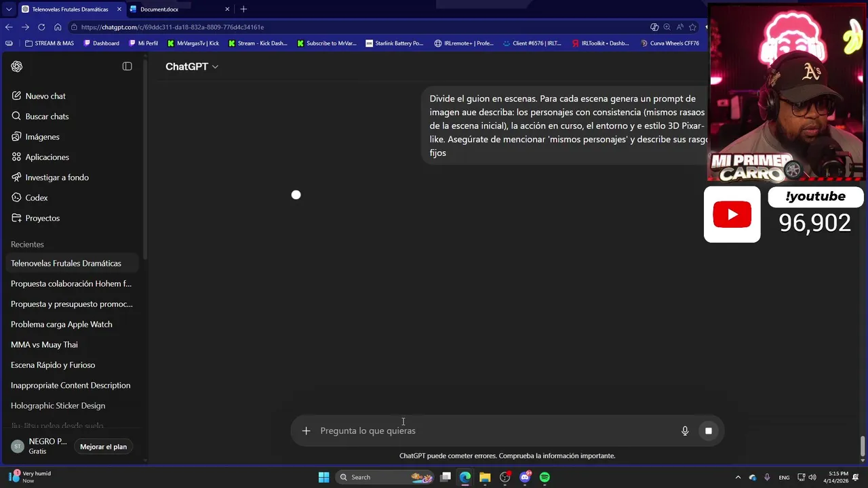Open the Windows Start menu

pyautogui.click(x=323, y=477)
